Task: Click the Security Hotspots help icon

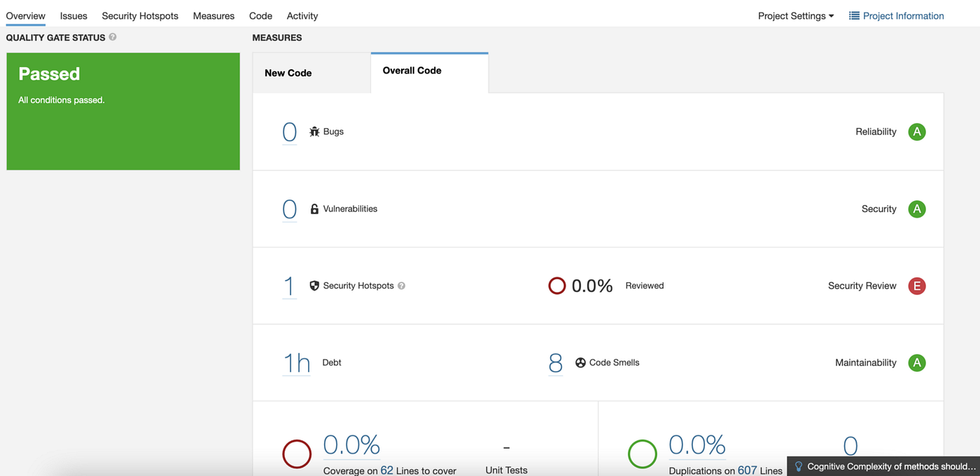Action: (x=401, y=286)
